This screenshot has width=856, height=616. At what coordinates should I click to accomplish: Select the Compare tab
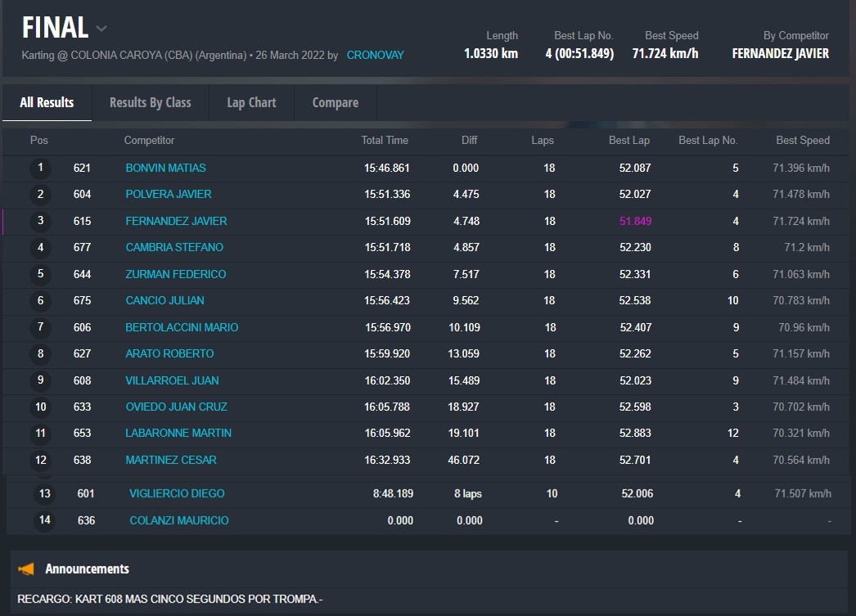pos(335,102)
